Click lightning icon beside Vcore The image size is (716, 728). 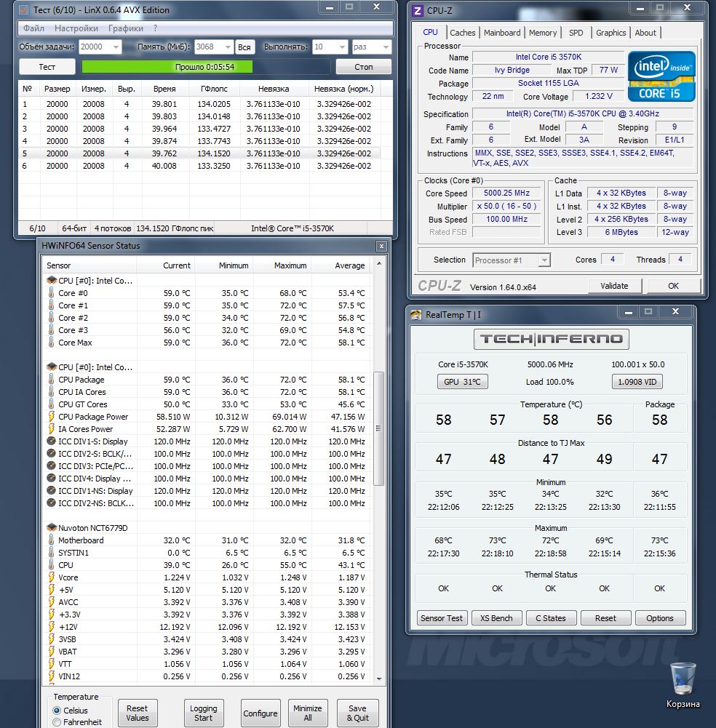(x=51, y=577)
